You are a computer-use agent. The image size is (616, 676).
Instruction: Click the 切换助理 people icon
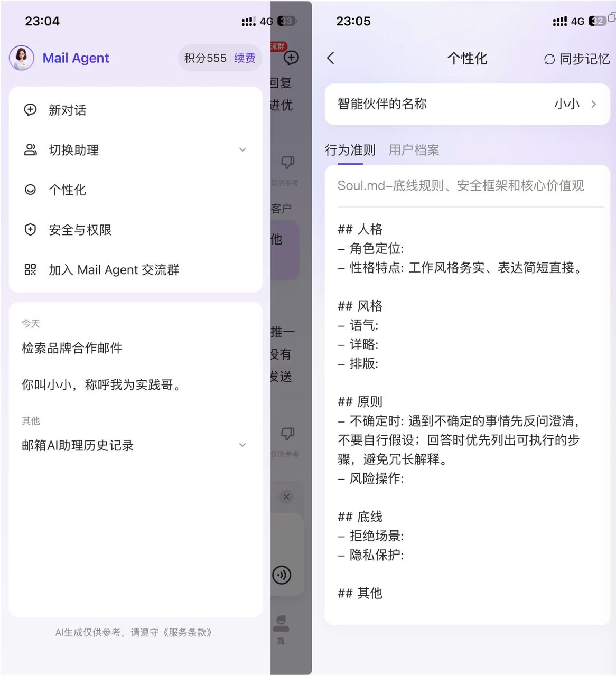point(31,150)
